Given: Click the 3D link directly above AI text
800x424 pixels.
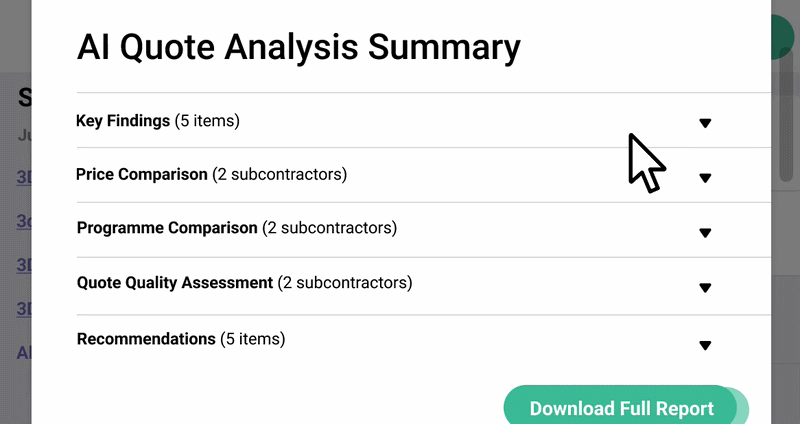Looking at the screenshot, I should [22, 310].
